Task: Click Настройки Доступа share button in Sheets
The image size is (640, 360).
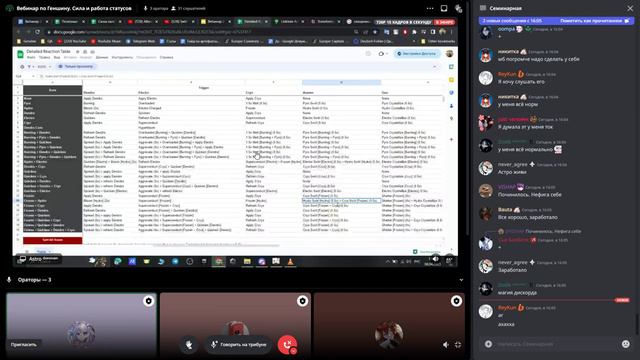Action: [x=416, y=53]
